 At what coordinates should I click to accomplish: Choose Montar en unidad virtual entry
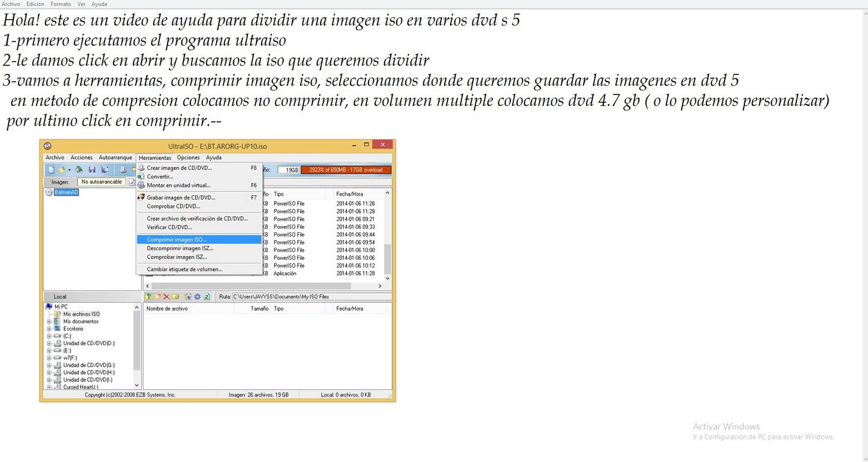(199, 185)
